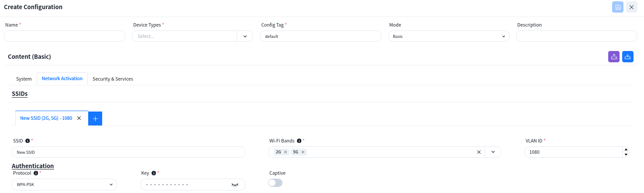
Task: Open the Security & Services tab
Action: (x=113, y=79)
